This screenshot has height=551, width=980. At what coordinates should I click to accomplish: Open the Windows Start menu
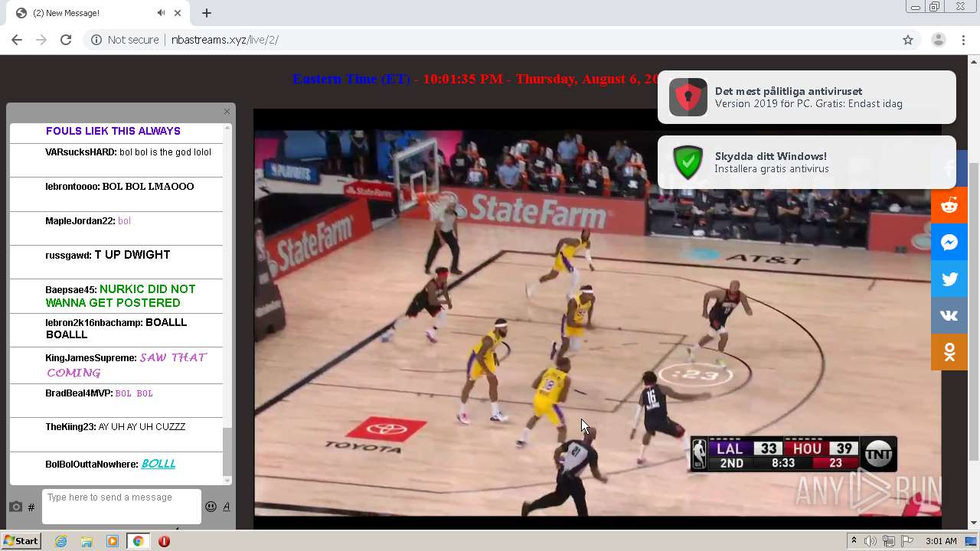click(21, 541)
